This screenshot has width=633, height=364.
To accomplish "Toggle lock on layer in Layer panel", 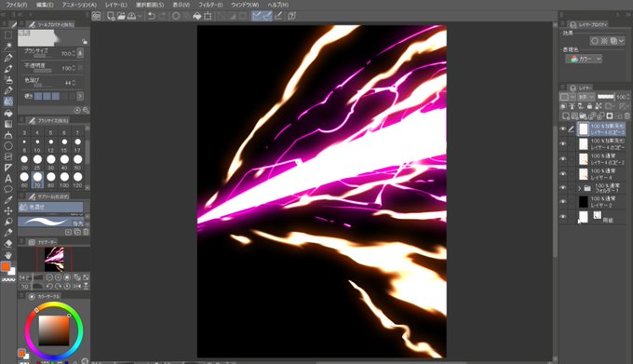I will click(589, 106).
